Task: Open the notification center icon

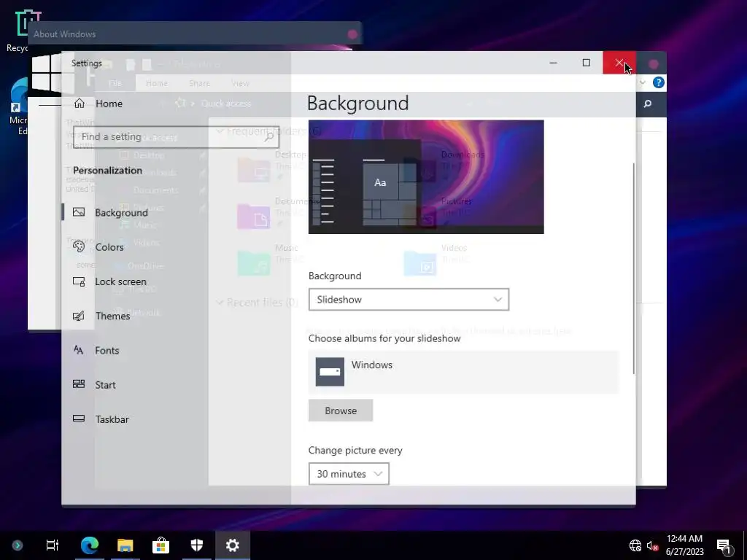Action: (725, 546)
